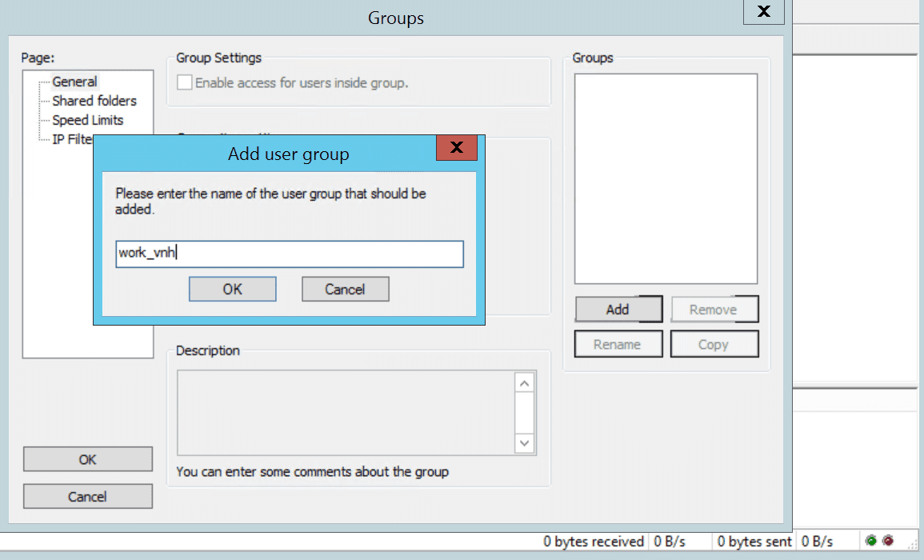
Task: Cancel the Add user group dialog
Action: (x=345, y=289)
